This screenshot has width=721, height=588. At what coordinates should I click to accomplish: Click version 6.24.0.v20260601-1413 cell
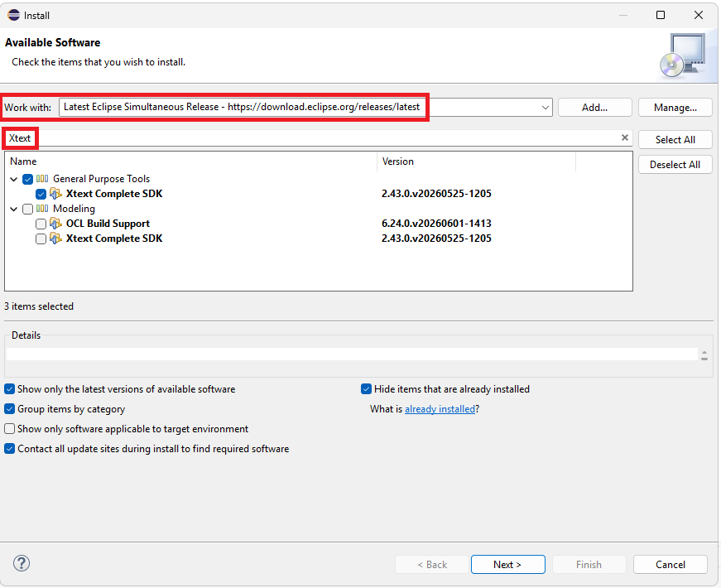pos(436,224)
